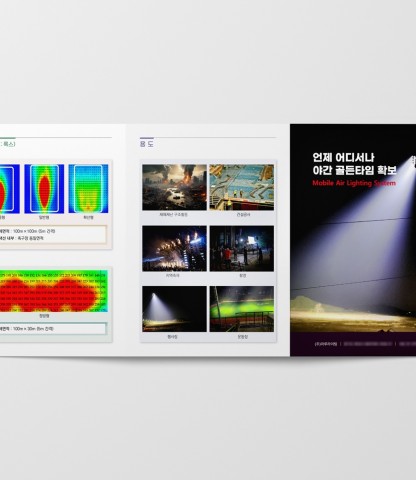Viewport: 416px width, 480px height.
Task: Select the construction site aerial photo
Action: tap(242, 187)
